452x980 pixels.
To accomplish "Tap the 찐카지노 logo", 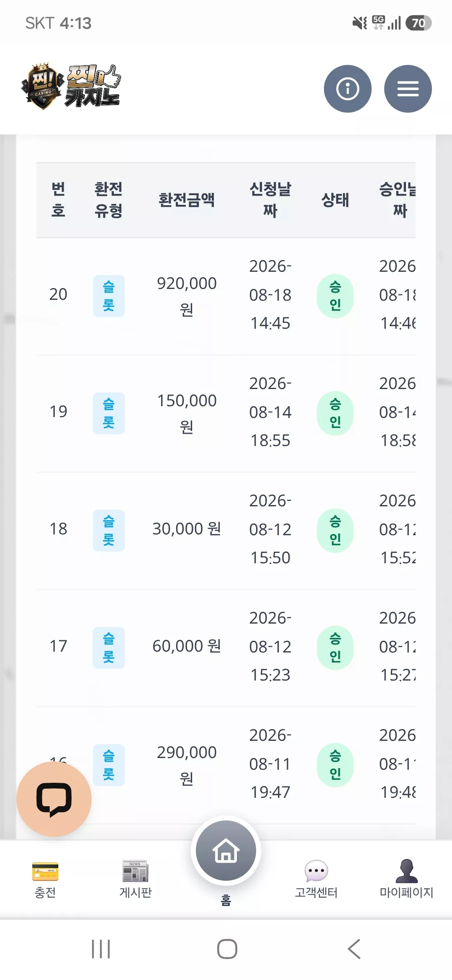I will click(x=71, y=86).
